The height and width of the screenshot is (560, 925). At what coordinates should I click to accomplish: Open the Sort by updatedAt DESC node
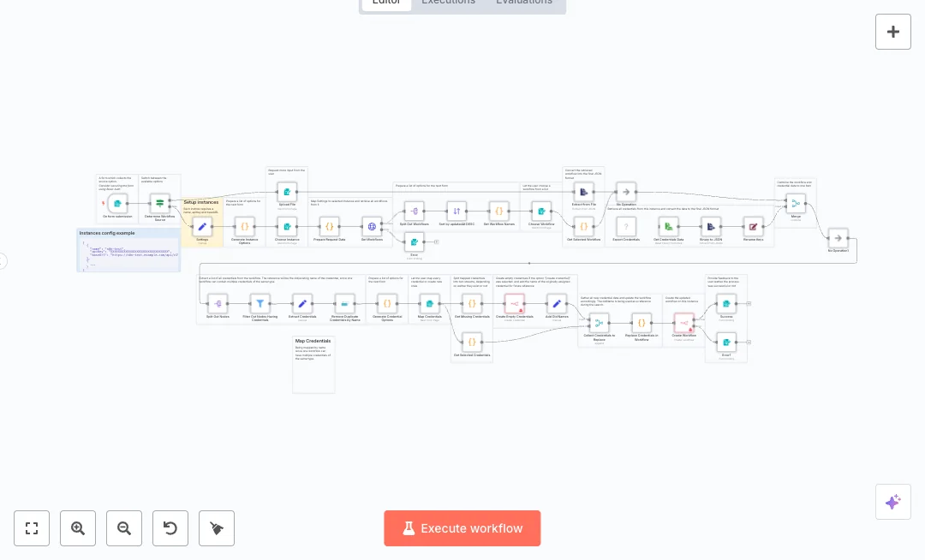coord(456,211)
